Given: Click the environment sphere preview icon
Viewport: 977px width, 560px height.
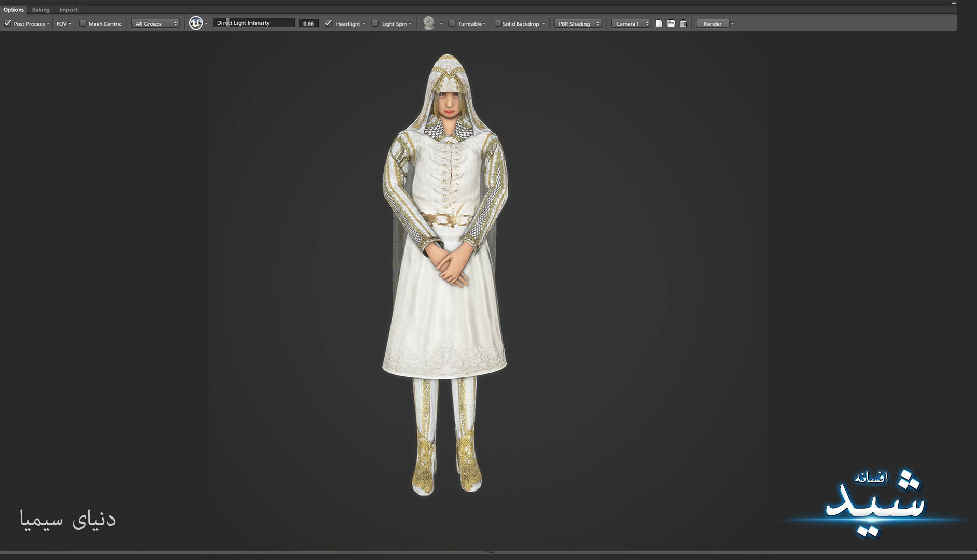Looking at the screenshot, I should tap(429, 23).
